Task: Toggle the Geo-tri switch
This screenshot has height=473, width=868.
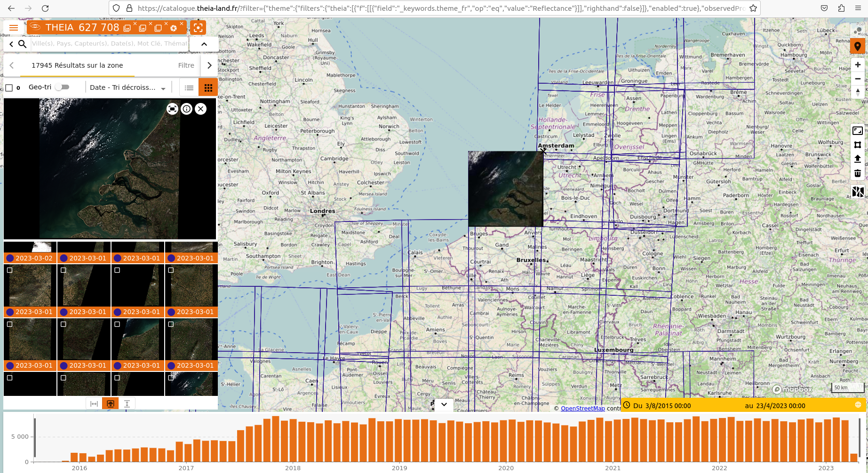Action: coord(62,87)
